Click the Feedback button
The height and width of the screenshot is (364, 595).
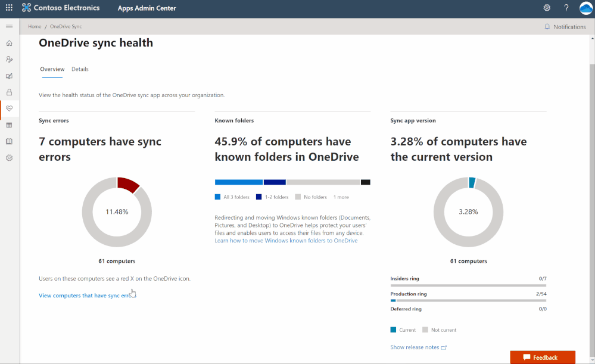point(543,357)
